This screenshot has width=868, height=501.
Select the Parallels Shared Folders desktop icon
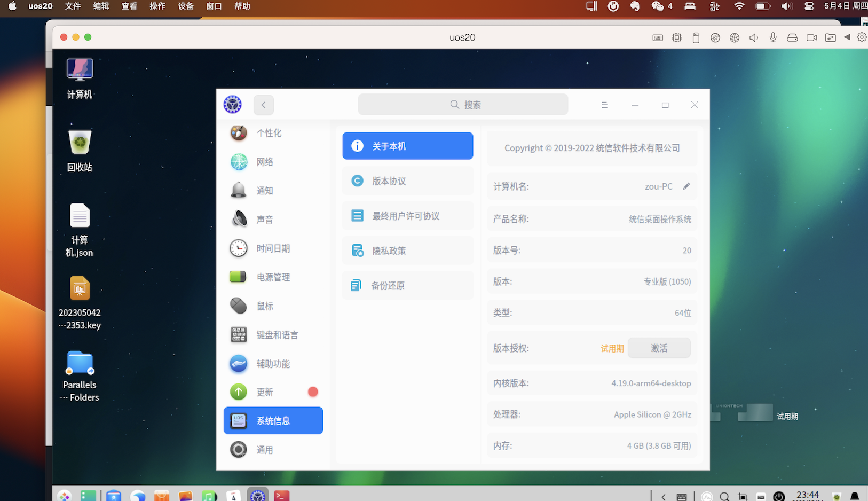coord(80,376)
